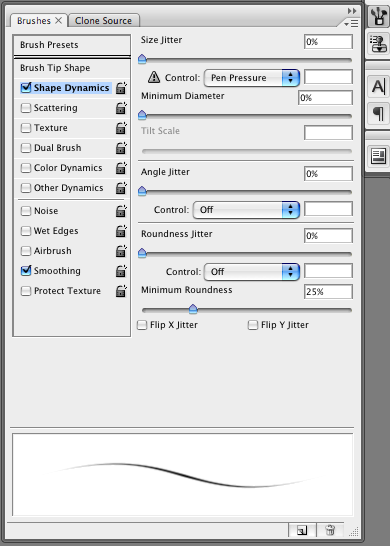This screenshot has width=390, height=546.
Task: Click the lock icon beside Wet Edges
Action: 121,231
